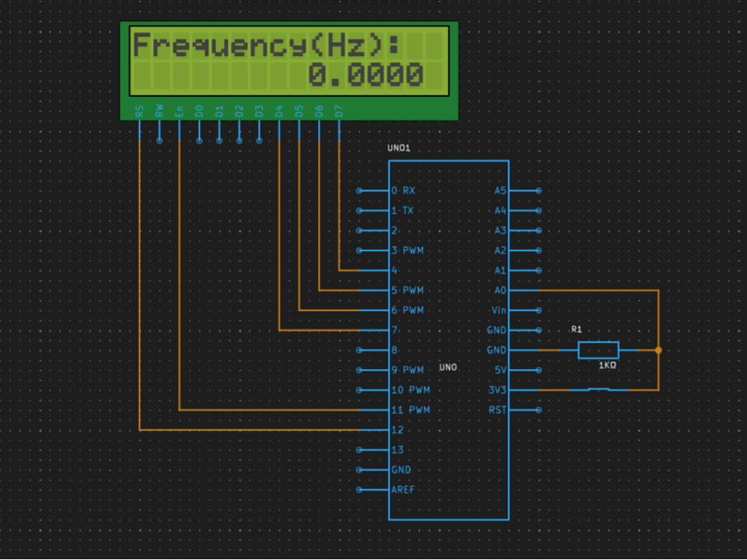
Task: Click the 0 RX pin terminal
Action: (x=359, y=190)
